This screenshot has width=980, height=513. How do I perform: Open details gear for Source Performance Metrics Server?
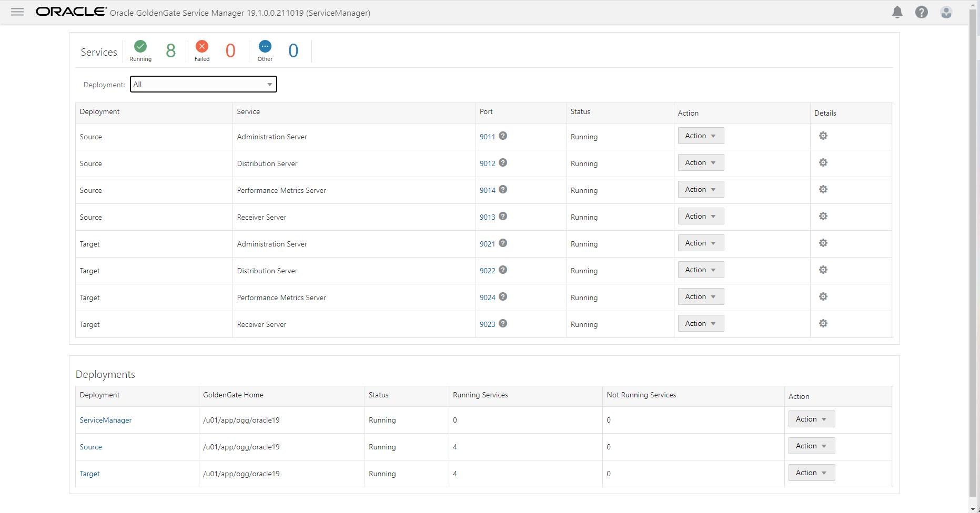(823, 190)
